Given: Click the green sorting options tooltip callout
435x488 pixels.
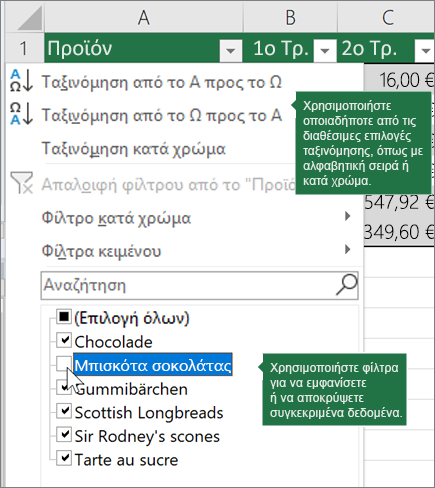Looking at the screenshot, I should 362,143.
